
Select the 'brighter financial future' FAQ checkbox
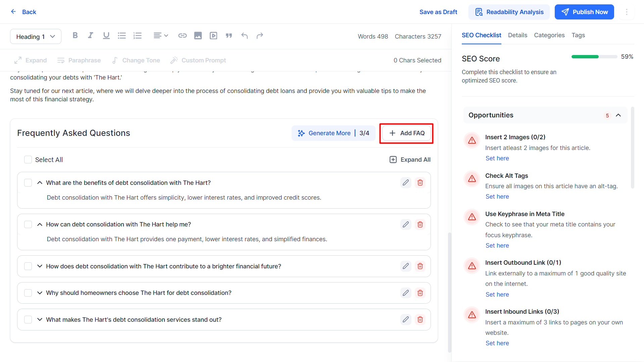pyautogui.click(x=28, y=266)
